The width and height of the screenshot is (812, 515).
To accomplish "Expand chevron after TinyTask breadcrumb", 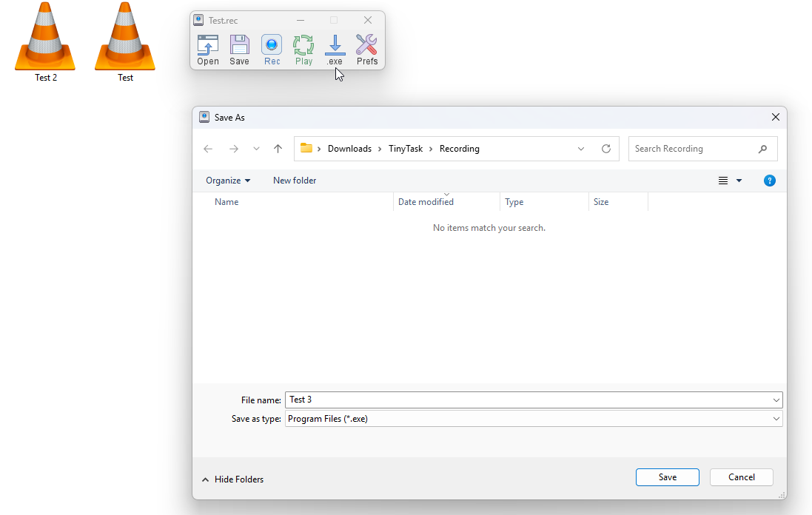I will 430,149.
